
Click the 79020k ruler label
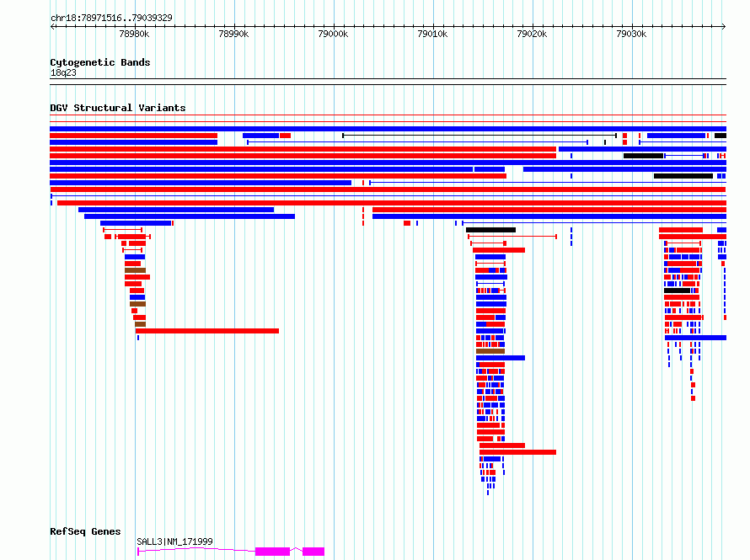[532, 34]
